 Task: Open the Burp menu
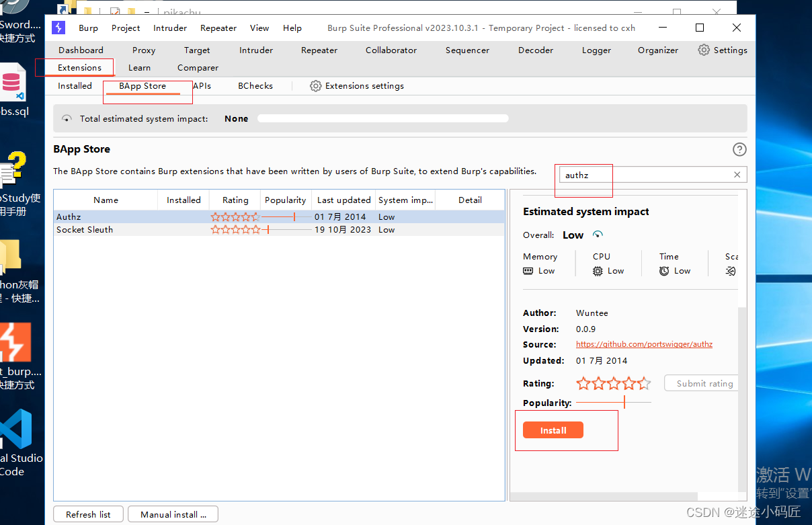point(88,28)
